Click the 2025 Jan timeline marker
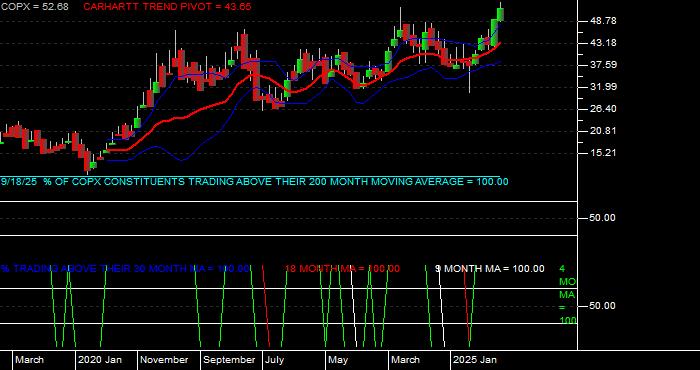Image resolution: width=700 pixels, height=370 pixels. 475,360
